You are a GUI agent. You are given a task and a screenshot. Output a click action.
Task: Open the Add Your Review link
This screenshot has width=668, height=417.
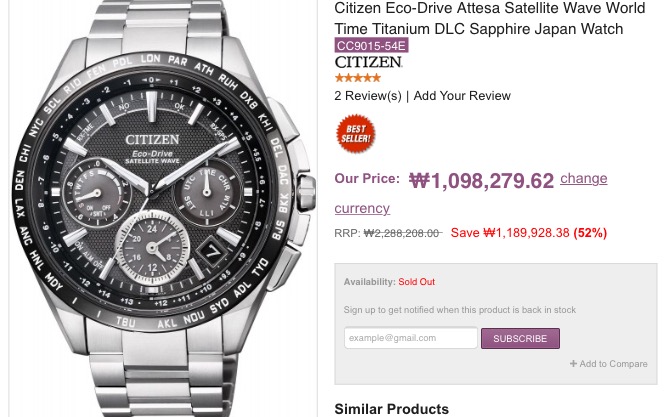(x=462, y=96)
